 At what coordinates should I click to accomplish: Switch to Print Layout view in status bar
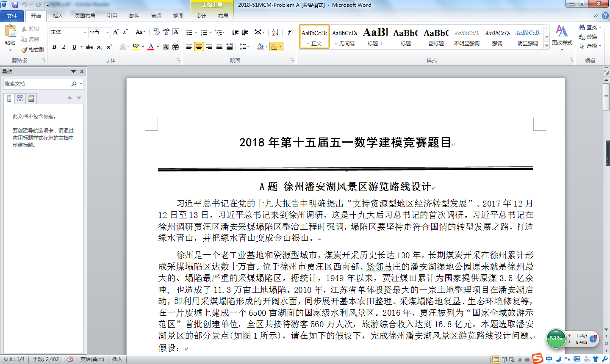(496, 359)
